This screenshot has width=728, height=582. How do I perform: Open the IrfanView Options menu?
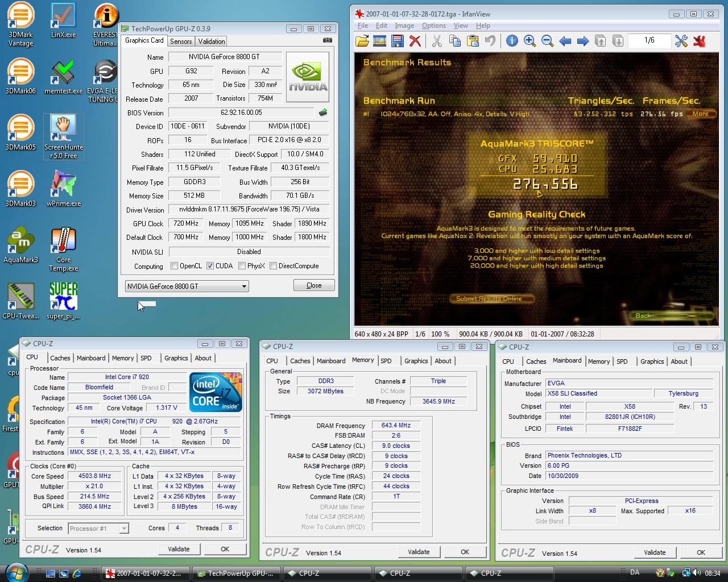(x=434, y=26)
